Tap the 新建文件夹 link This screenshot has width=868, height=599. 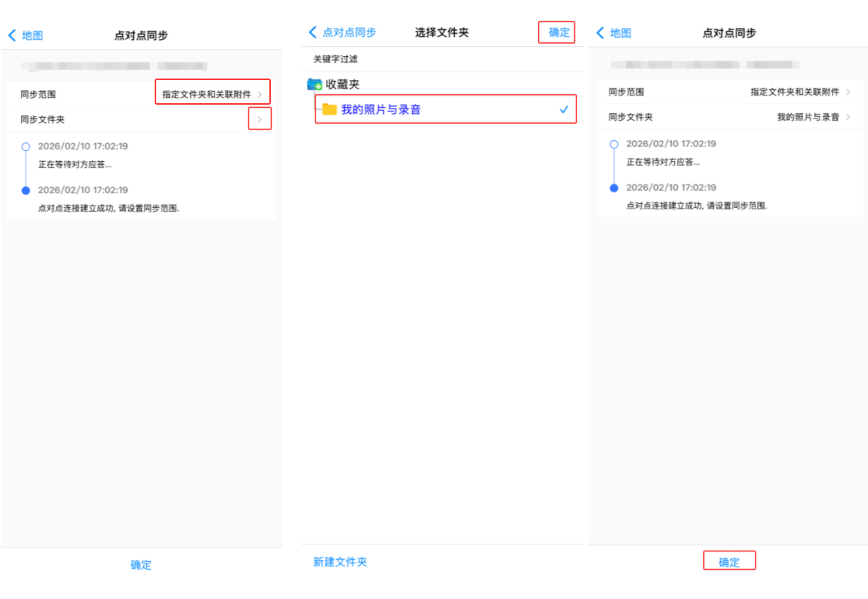[x=340, y=562]
